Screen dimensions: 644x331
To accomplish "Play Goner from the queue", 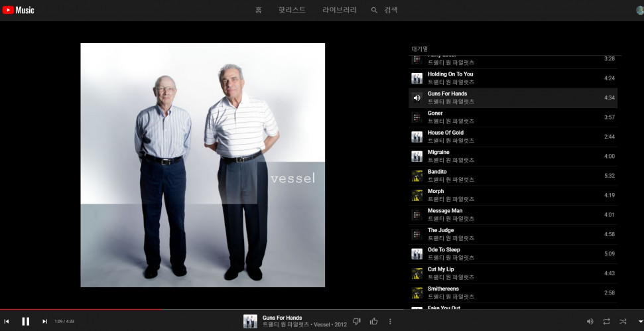I will pos(513,117).
